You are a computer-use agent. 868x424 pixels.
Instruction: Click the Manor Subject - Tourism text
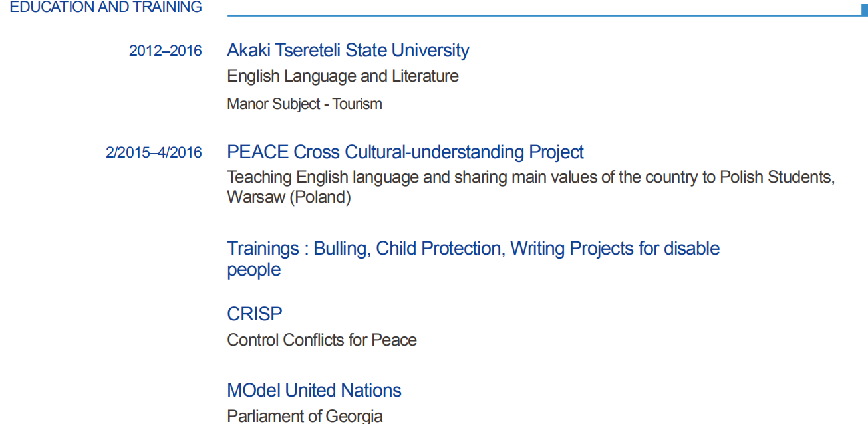[x=304, y=104]
